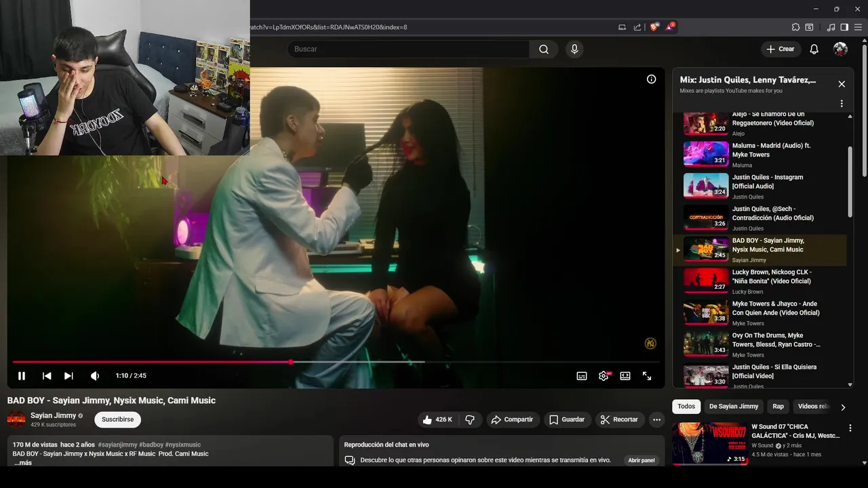Click the search magnifier button

coord(544,49)
